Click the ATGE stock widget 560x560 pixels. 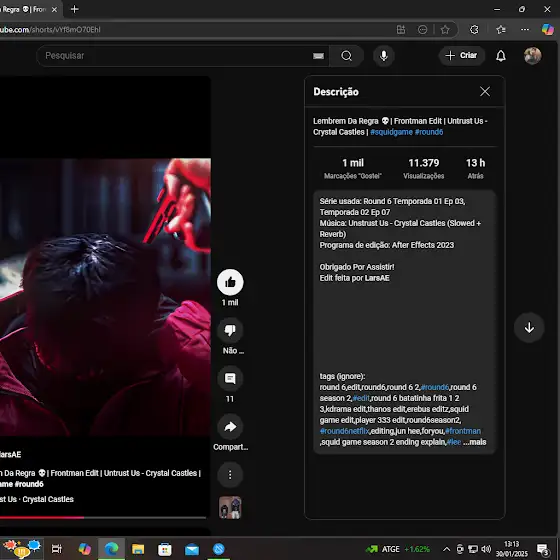tap(398, 549)
